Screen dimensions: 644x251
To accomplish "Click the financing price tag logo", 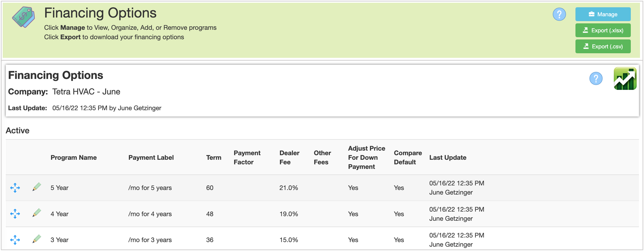I will pos(24,17).
